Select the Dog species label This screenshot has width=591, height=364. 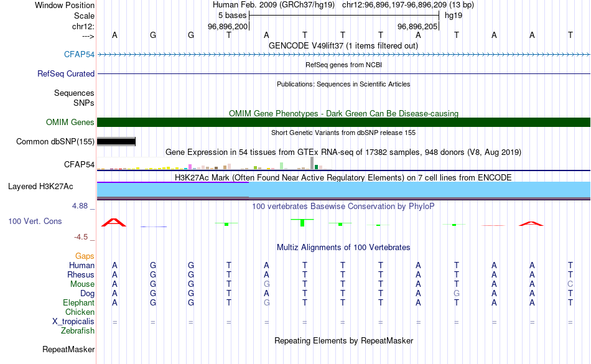pyautogui.click(x=88, y=293)
